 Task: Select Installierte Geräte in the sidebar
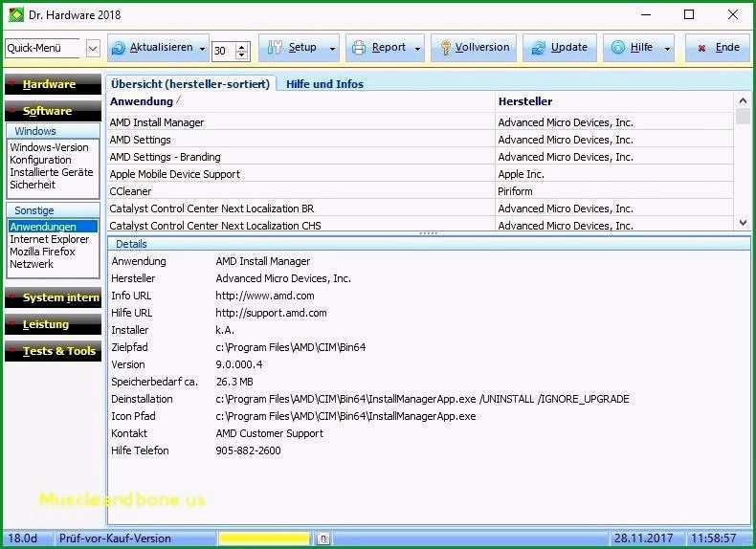coord(51,172)
